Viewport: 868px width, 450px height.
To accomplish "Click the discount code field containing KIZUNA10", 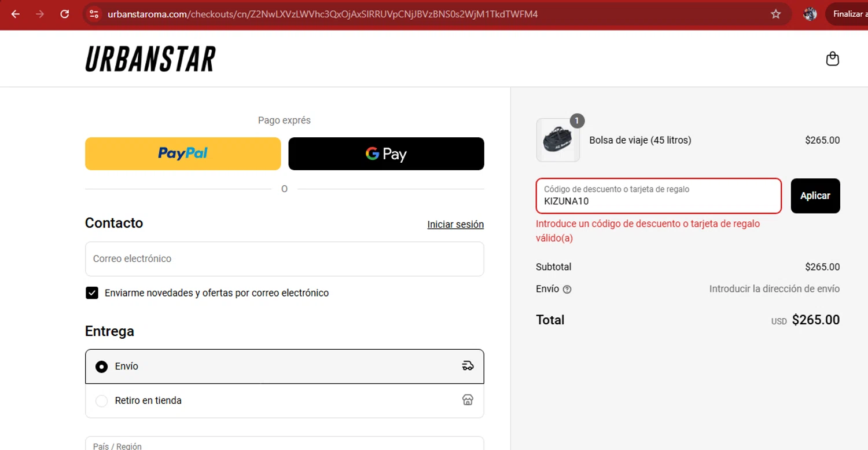I will 659,196.
